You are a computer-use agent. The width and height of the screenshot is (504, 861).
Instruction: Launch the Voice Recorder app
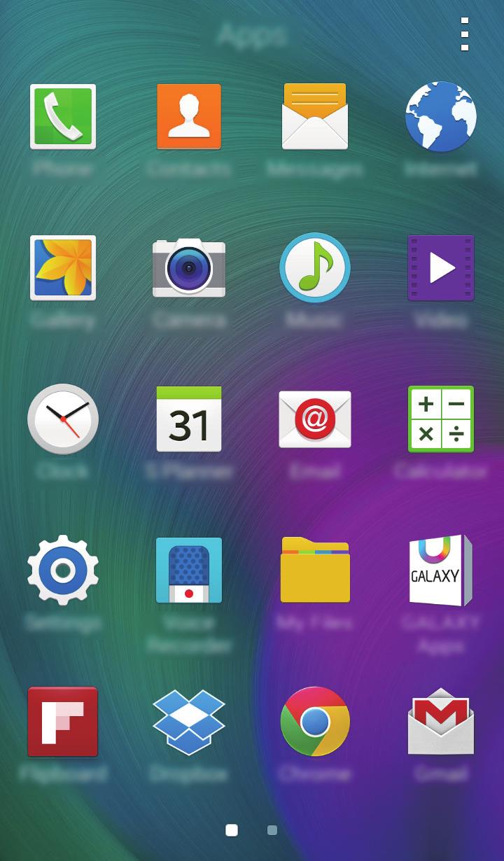pyautogui.click(x=189, y=570)
